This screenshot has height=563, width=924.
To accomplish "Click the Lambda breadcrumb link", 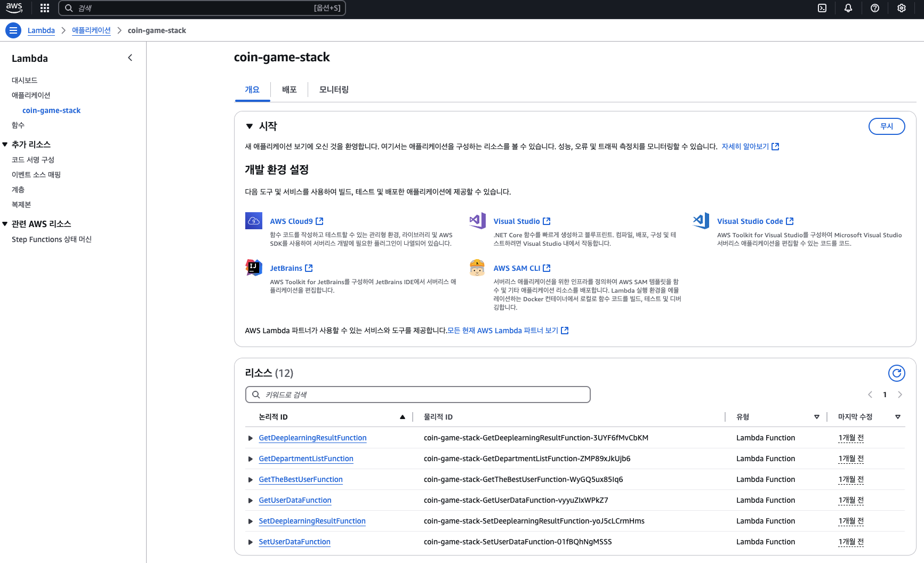I will coord(41,30).
